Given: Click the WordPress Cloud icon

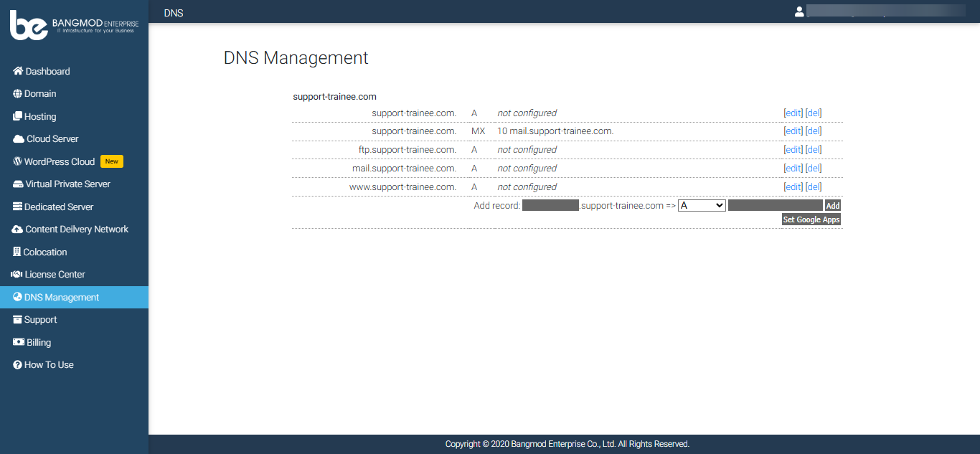Looking at the screenshot, I should 18,161.
